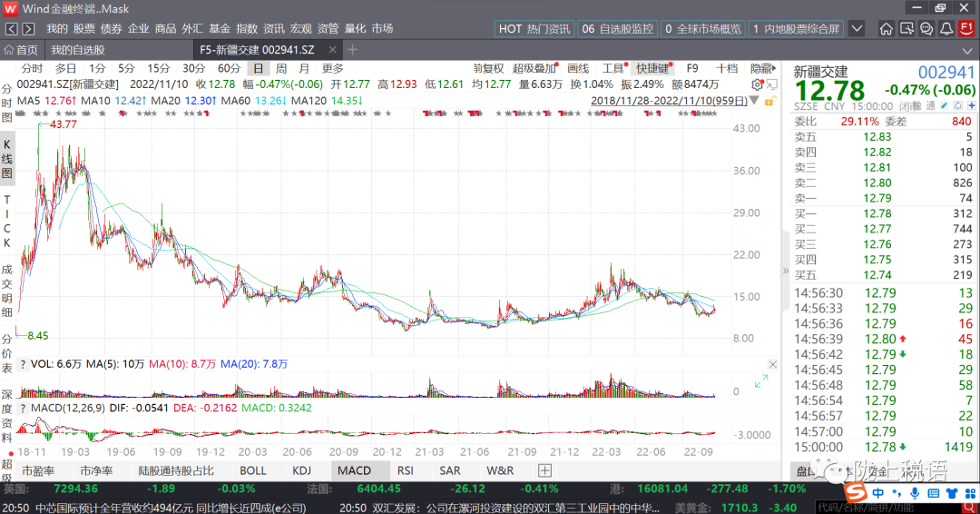Open 0 全球市场概览 shortcut

[703, 29]
